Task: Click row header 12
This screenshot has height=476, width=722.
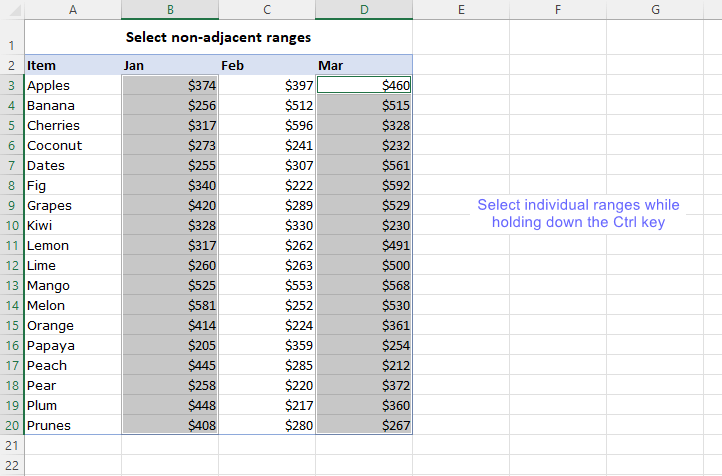Action: (x=11, y=265)
